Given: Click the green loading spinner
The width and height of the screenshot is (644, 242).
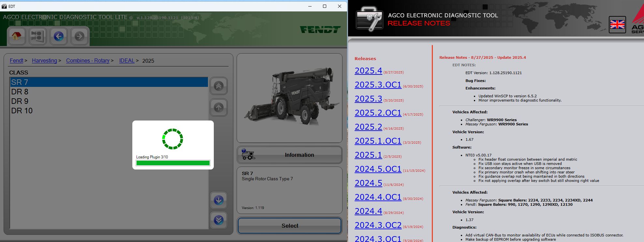Looking at the screenshot, I should tap(173, 139).
